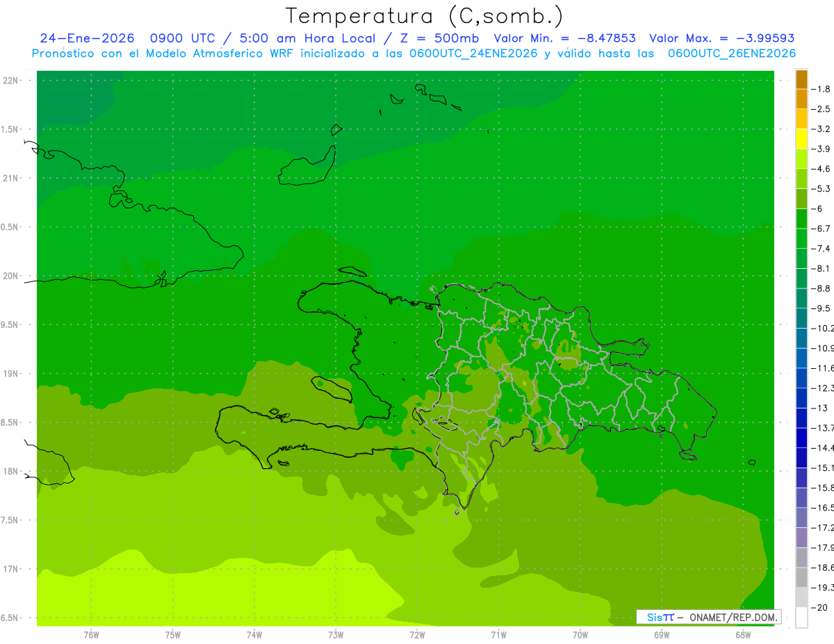Click the '-8.8' legend label
The image size is (834, 644).
coord(821,288)
